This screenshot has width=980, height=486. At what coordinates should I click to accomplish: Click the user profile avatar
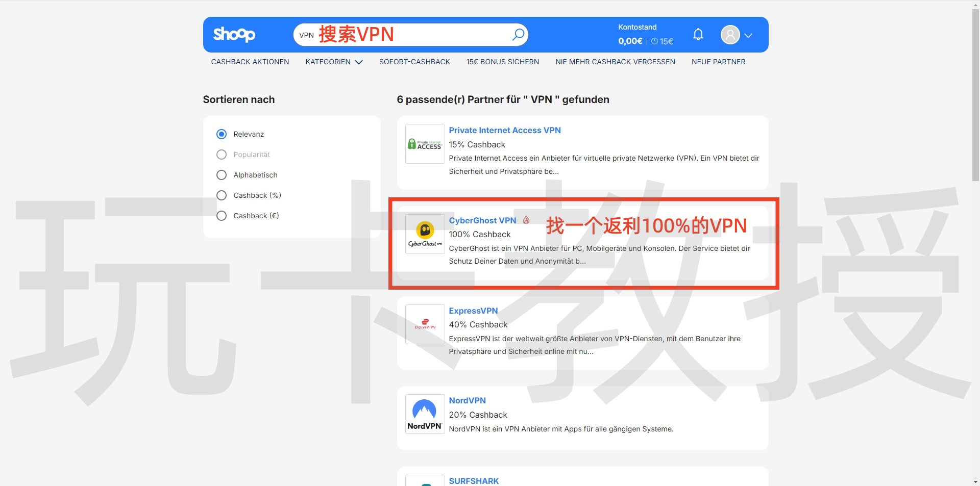[730, 35]
